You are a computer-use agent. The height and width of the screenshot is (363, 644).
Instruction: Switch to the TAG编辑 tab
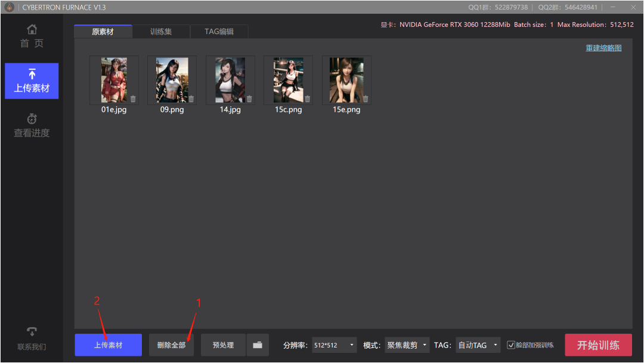(219, 32)
